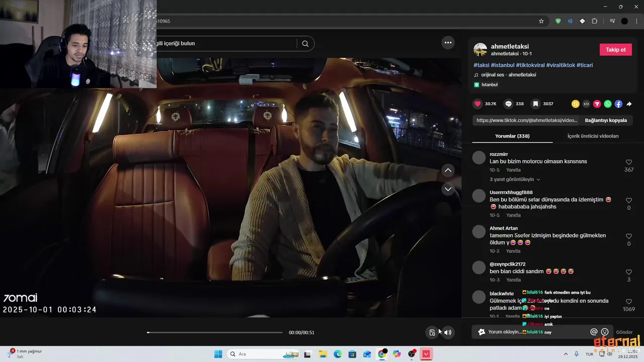644x362 pixels.
Task: Open the #tiktokviral hashtag
Action: (530, 65)
